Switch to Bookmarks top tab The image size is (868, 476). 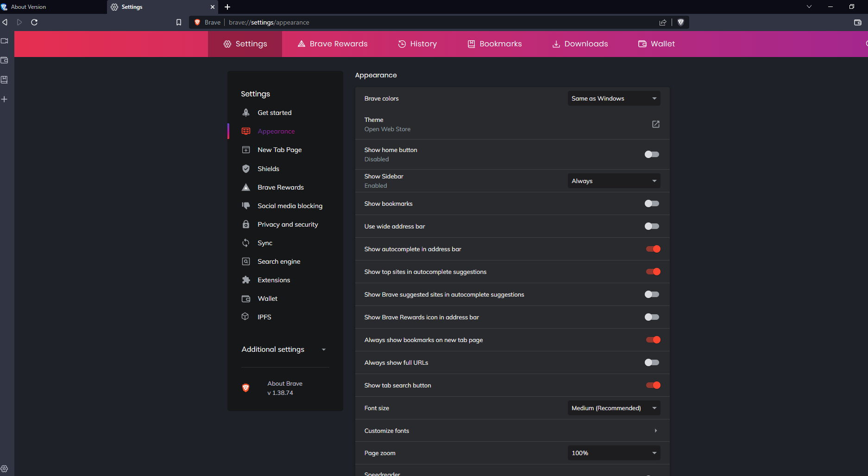[495, 44]
